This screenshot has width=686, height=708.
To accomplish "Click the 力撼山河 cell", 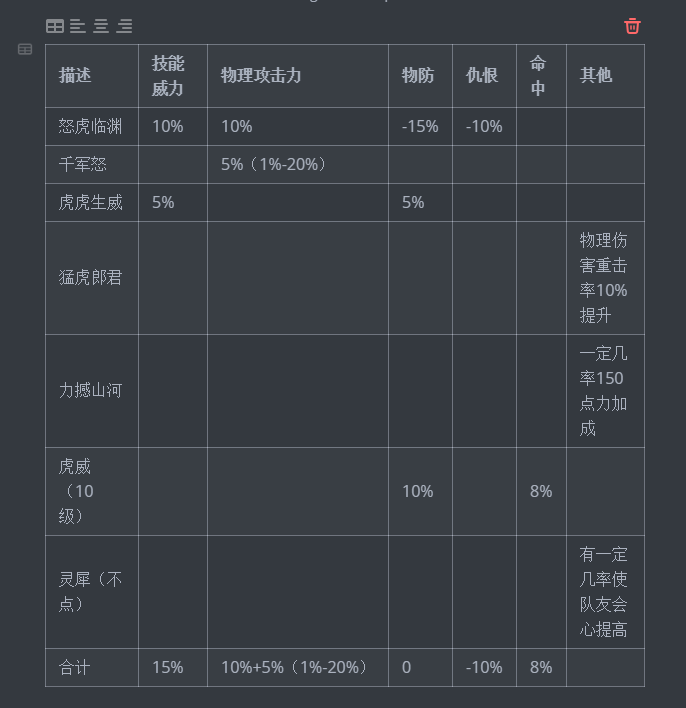I will [x=90, y=390].
